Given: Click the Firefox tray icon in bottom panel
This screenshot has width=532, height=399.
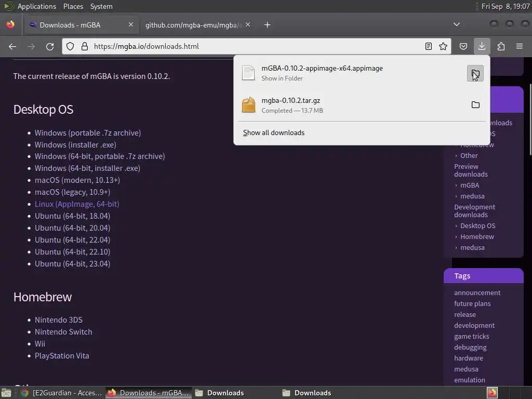Looking at the screenshot, I should [492, 393].
